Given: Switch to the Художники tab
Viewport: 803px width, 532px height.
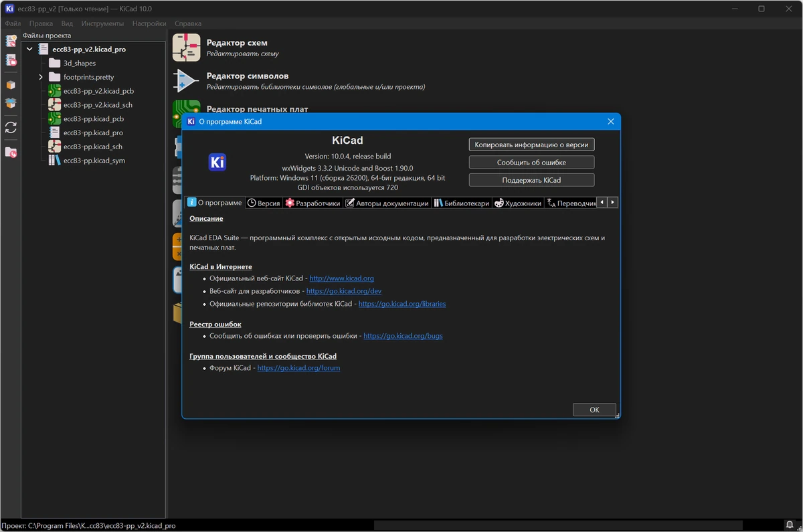Looking at the screenshot, I should point(518,203).
